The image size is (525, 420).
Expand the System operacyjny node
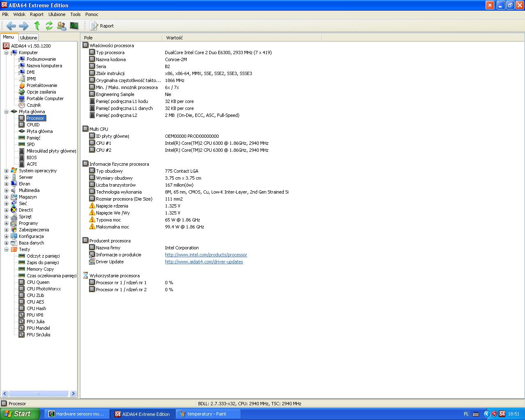(x=6, y=171)
